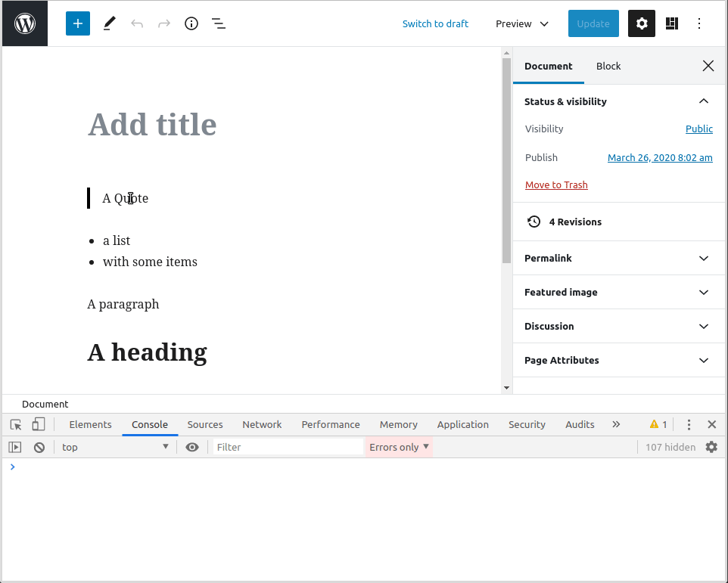Click the Add title field

pyautogui.click(x=152, y=124)
